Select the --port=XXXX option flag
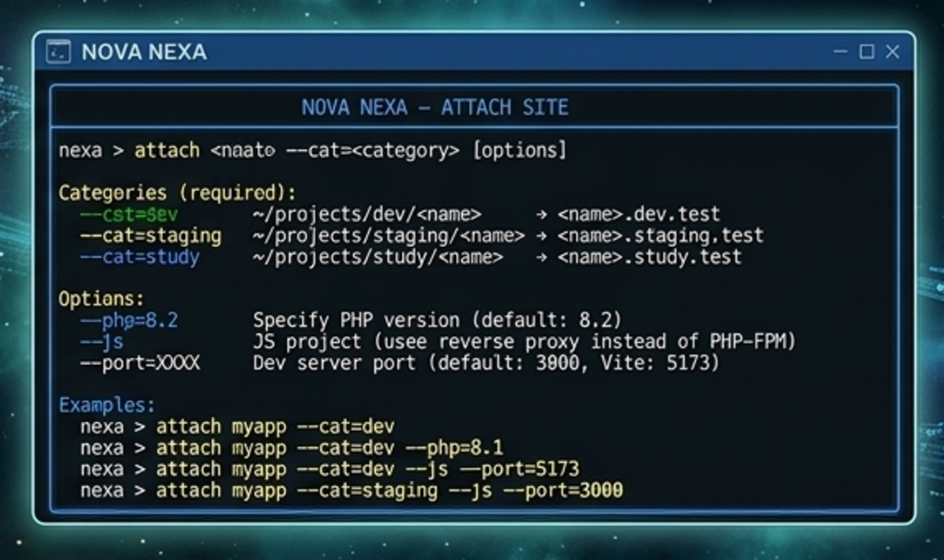The height and width of the screenshot is (560, 944). pyautogui.click(x=140, y=363)
